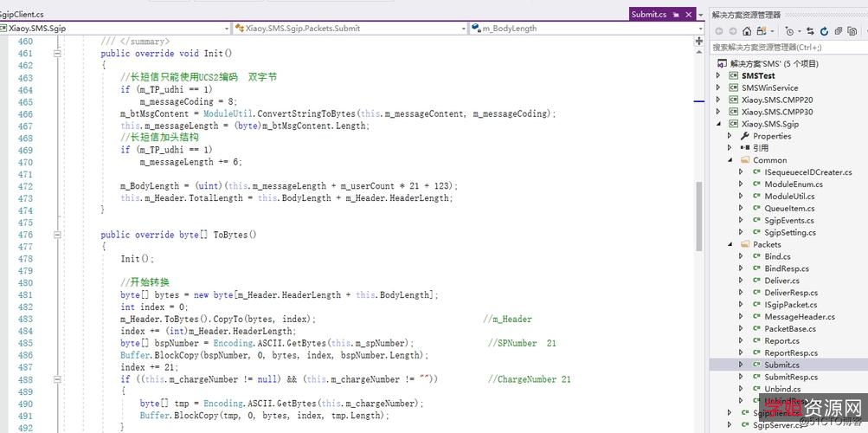Expand the SMSTest project
868x433 pixels.
pyautogui.click(x=719, y=76)
